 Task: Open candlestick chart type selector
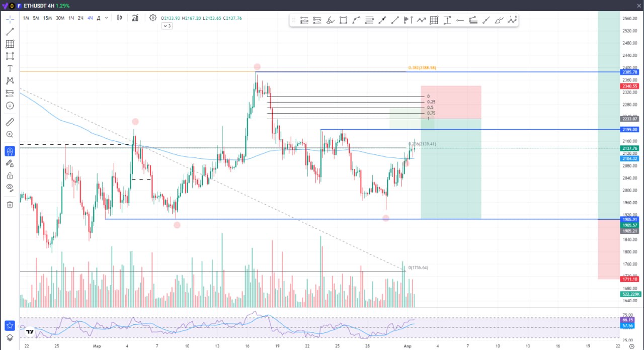[x=119, y=18]
